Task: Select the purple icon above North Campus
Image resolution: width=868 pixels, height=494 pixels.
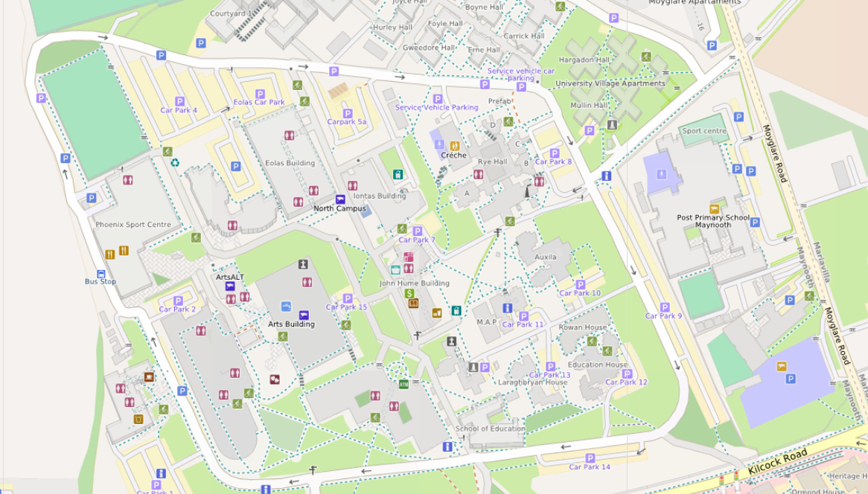Action: coord(340,199)
